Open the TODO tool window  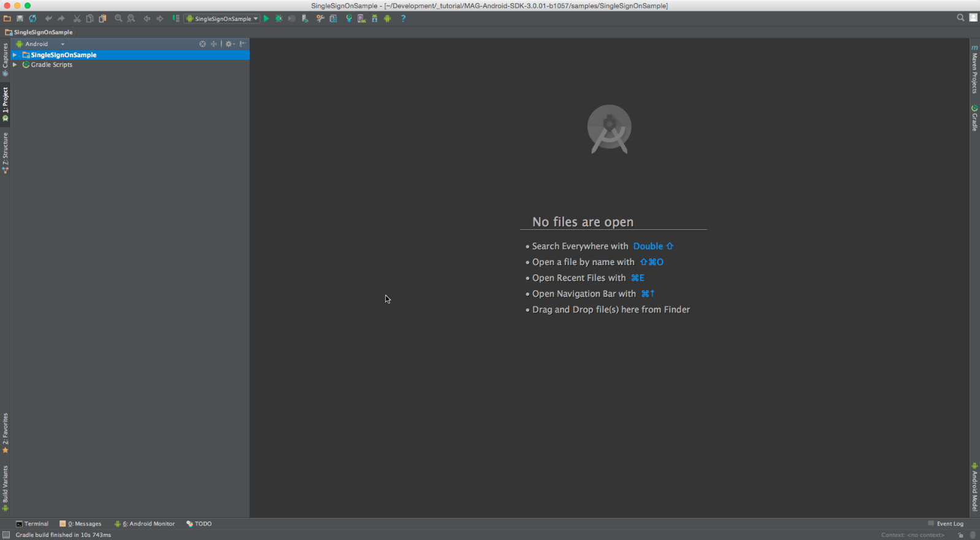pos(199,524)
